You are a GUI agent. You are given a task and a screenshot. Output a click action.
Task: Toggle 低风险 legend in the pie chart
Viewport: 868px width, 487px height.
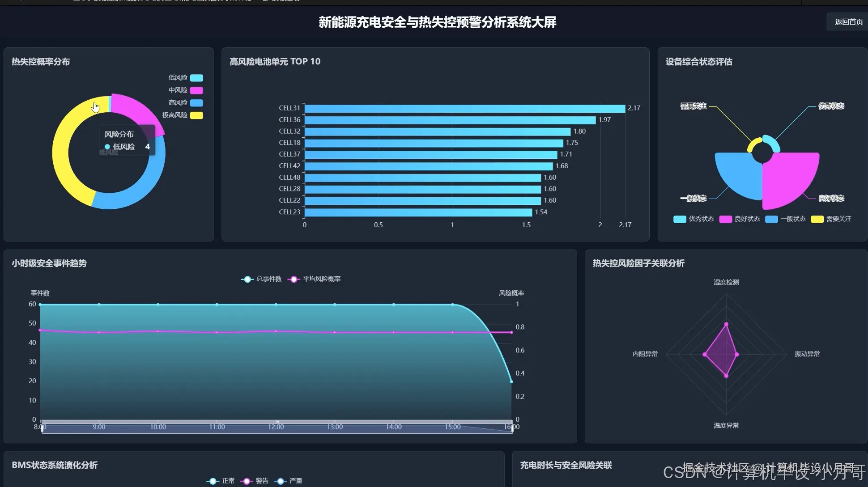click(196, 78)
